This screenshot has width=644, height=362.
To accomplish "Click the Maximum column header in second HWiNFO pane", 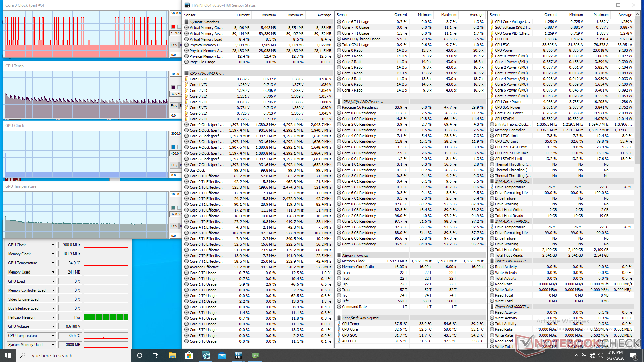I will tap(446, 15).
